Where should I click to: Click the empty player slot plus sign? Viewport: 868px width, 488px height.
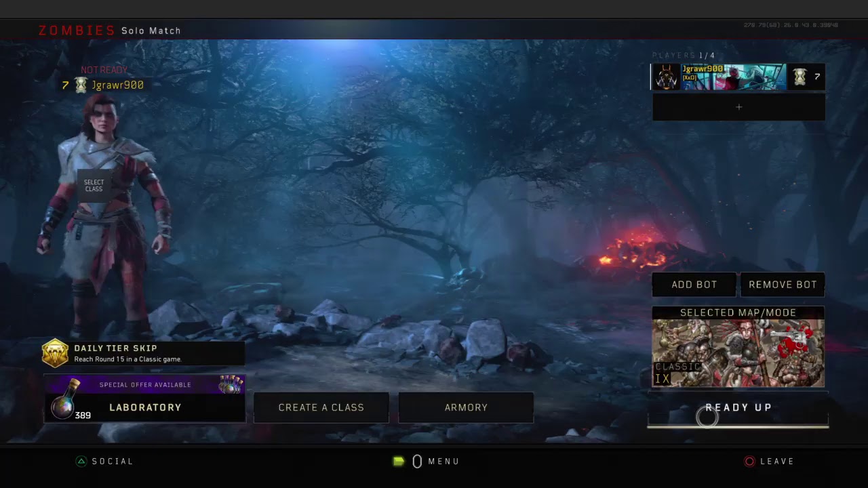coord(738,107)
